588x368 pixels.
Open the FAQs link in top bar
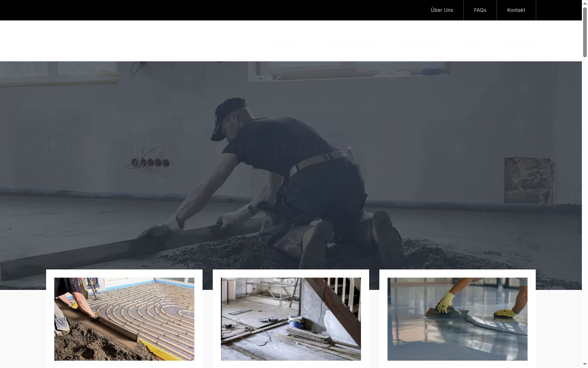tap(480, 10)
